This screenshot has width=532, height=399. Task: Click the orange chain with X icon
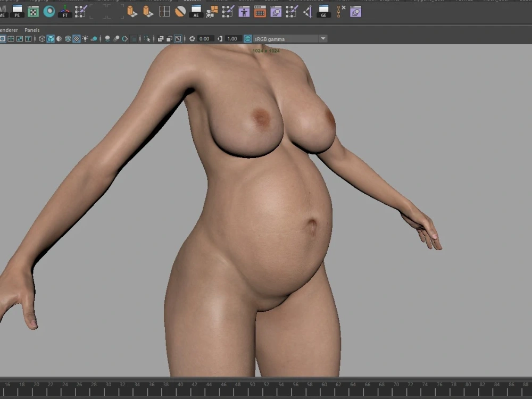point(340,11)
